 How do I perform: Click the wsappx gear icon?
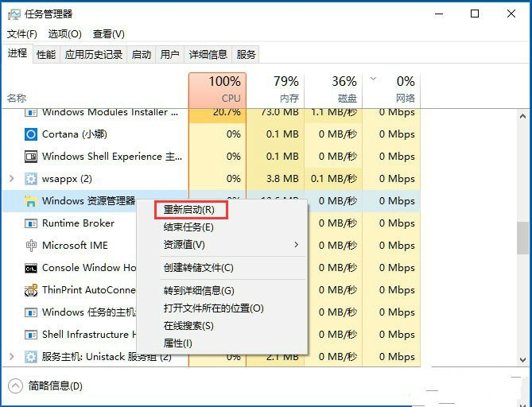point(31,179)
